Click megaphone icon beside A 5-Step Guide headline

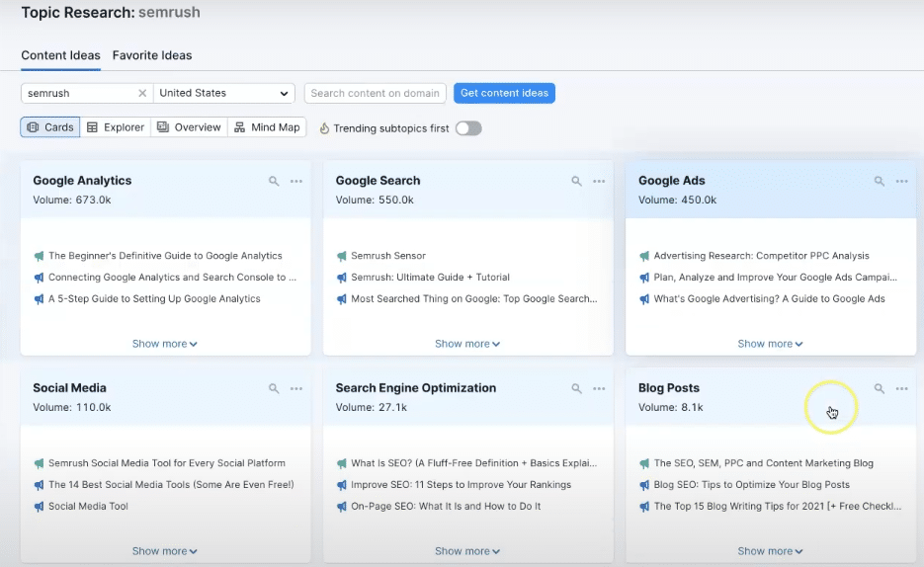pyautogui.click(x=39, y=299)
